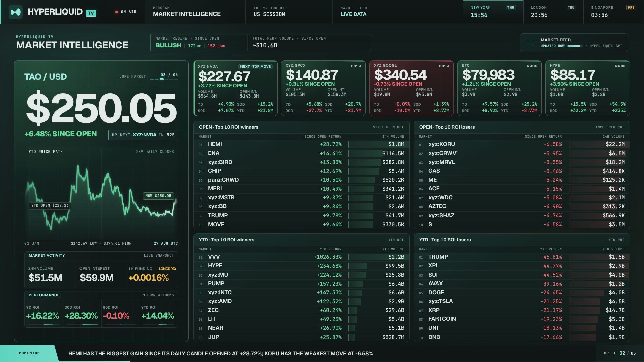Click the 7D ROI +16.22% value
Viewport: 644px width, 362px height.
(43, 316)
